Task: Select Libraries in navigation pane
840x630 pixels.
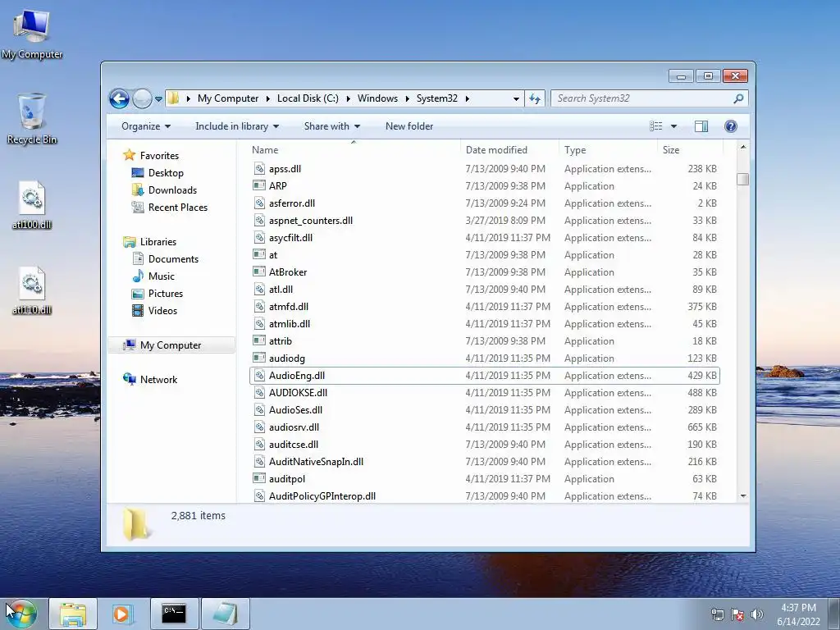Action: coord(157,242)
